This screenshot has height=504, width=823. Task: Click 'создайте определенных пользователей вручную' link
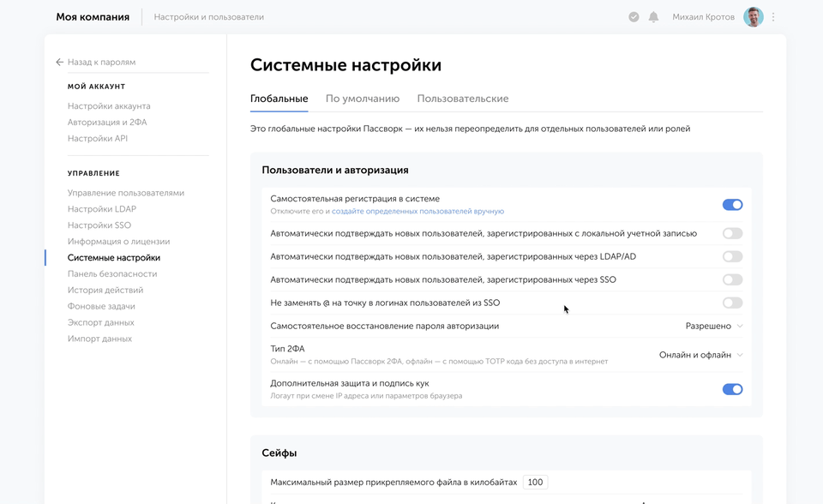(x=418, y=212)
